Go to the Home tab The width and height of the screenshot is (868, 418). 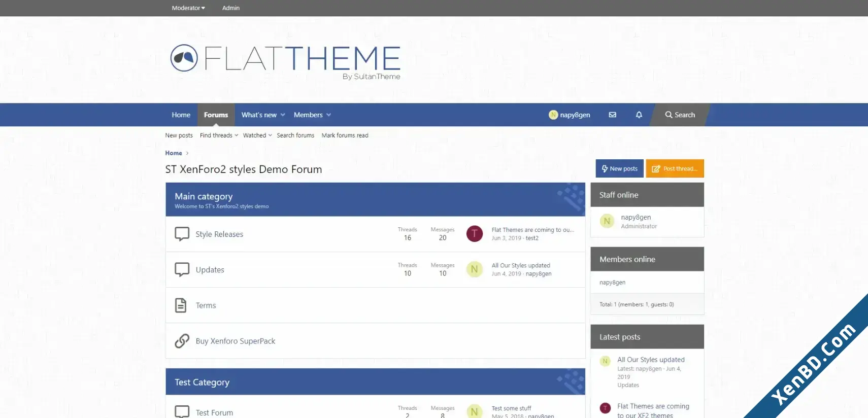[181, 115]
